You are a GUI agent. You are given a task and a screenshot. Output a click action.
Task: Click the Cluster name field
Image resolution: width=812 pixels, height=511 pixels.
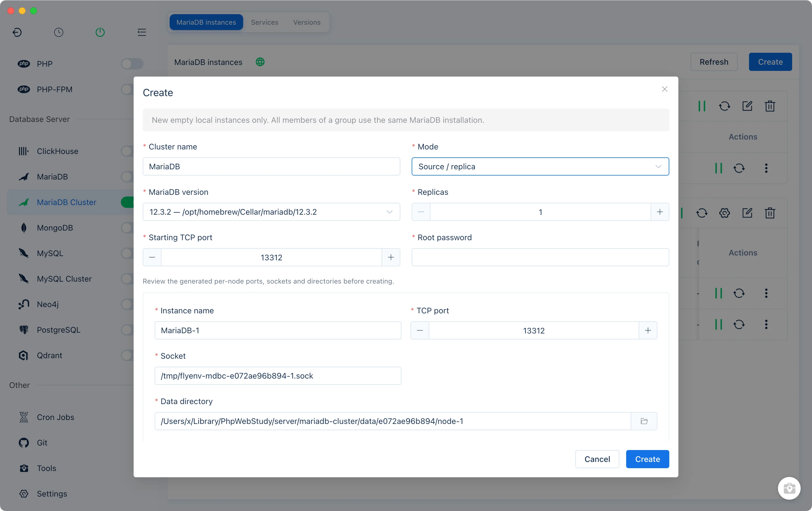tap(271, 166)
